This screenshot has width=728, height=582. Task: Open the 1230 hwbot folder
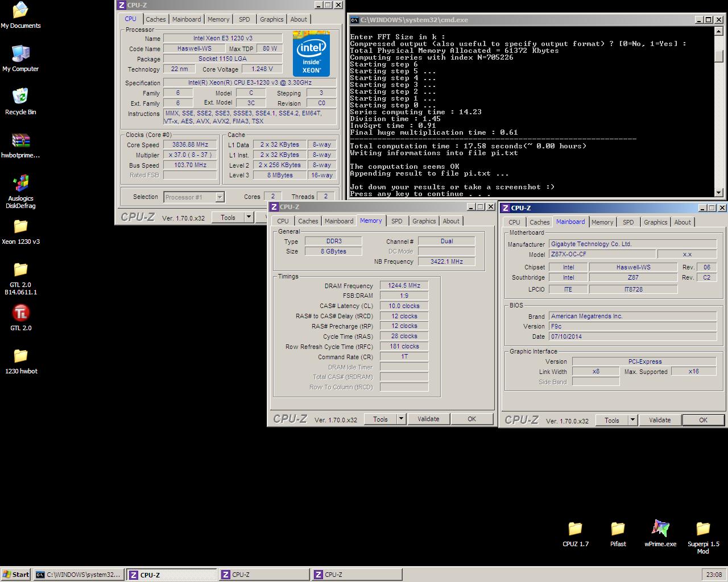pyautogui.click(x=20, y=356)
